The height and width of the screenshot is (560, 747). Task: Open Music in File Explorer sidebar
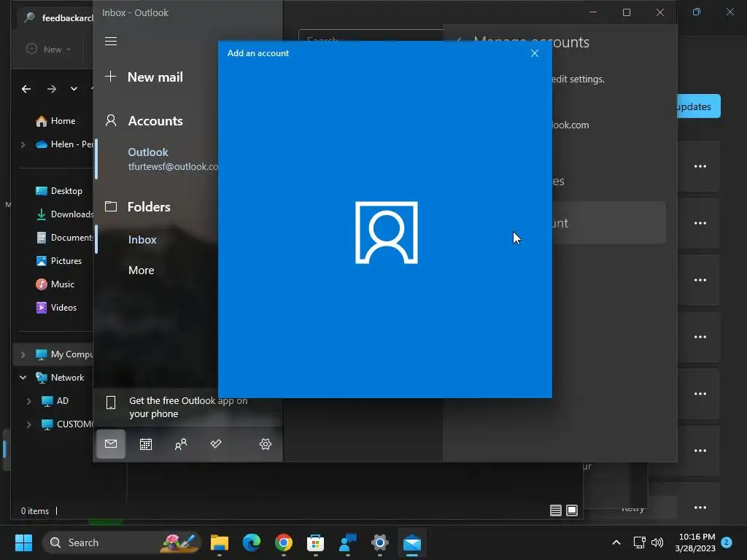click(55, 284)
